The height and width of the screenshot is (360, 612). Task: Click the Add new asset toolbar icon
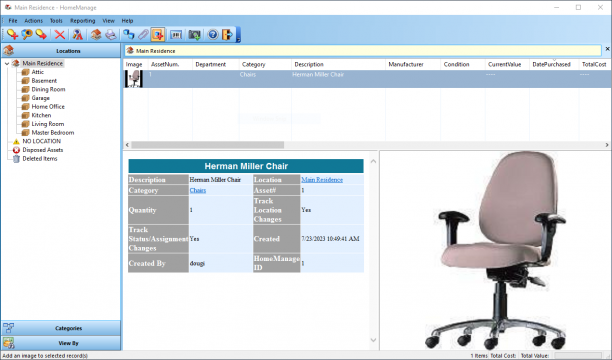coord(12,35)
